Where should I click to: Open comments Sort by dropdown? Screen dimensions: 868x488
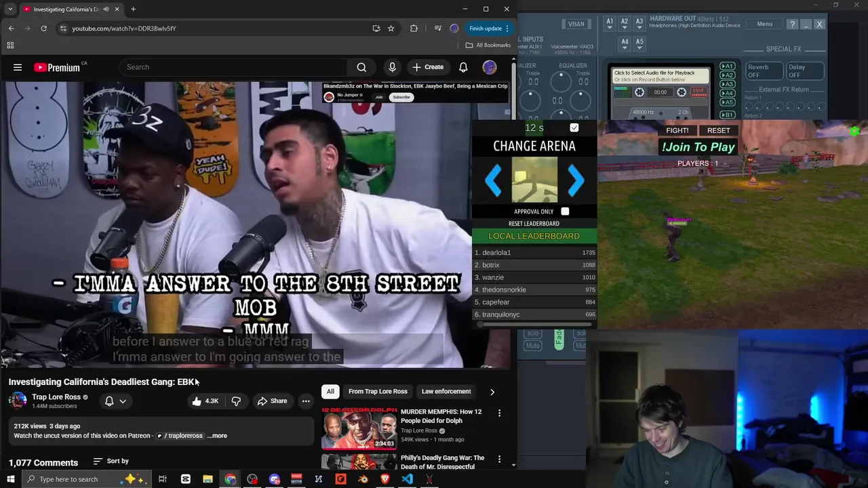(x=111, y=461)
